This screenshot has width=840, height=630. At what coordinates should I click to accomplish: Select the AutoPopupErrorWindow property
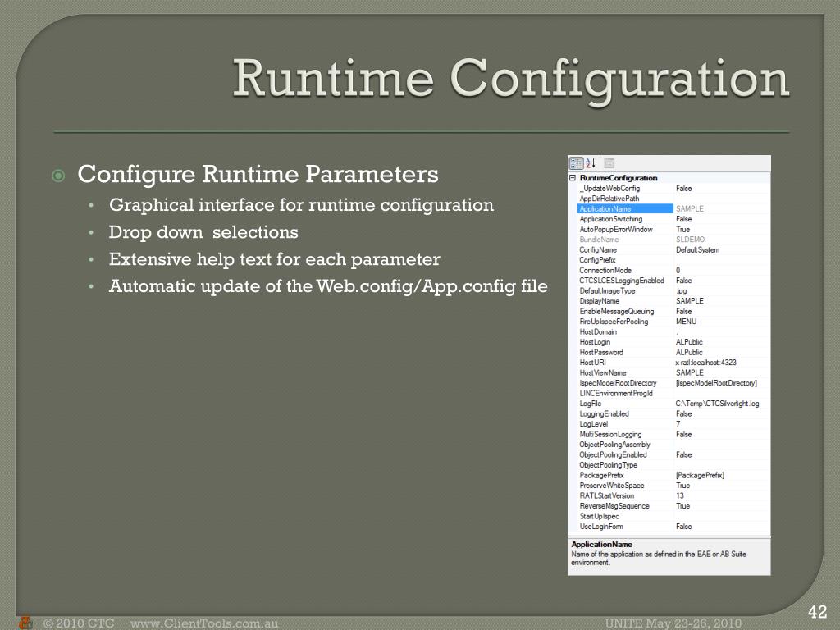[616, 230]
